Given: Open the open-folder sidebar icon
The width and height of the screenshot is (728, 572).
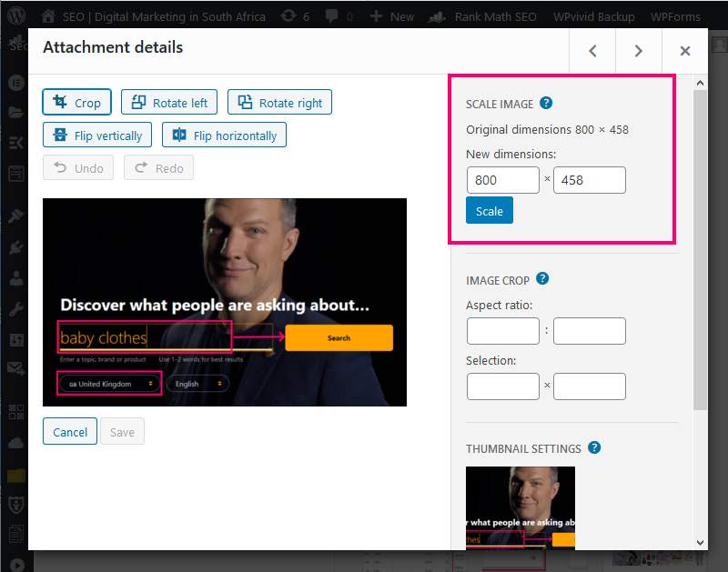Looking at the screenshot, I should [16, 112].
